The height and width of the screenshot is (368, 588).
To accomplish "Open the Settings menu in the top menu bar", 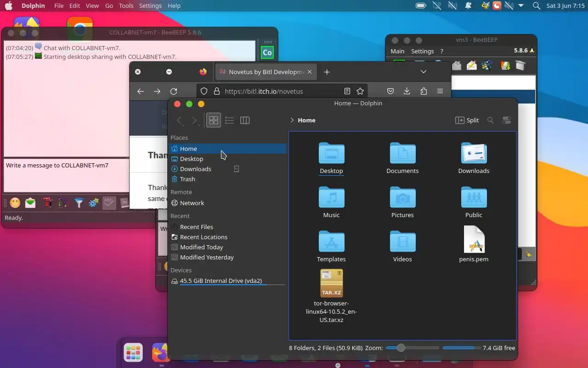I will click(x=150, y=6).
